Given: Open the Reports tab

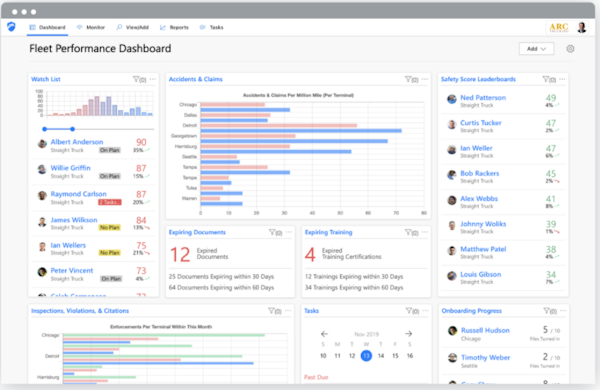Looking at the screenshot, I should (x=174, y=27).
